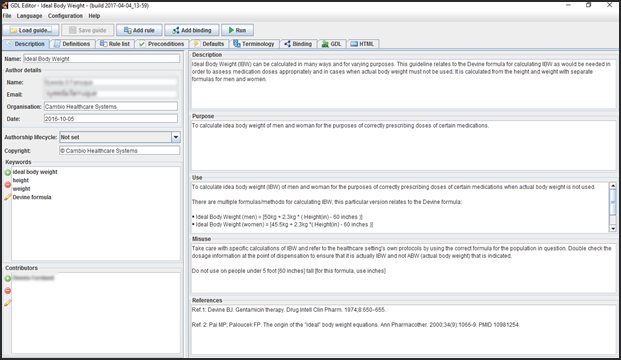This screenshot has height=360, width=621.
Task: Open the GDL source tab
Action: pos(332,44)
